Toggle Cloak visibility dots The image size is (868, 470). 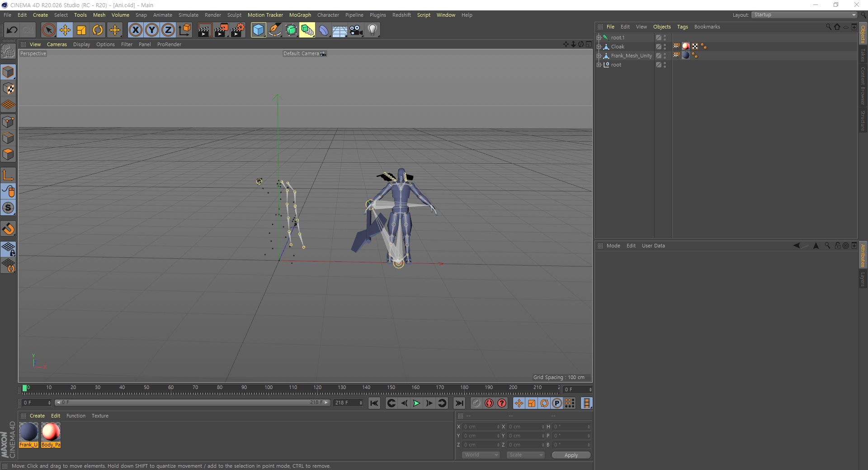[x=665, y=47]
